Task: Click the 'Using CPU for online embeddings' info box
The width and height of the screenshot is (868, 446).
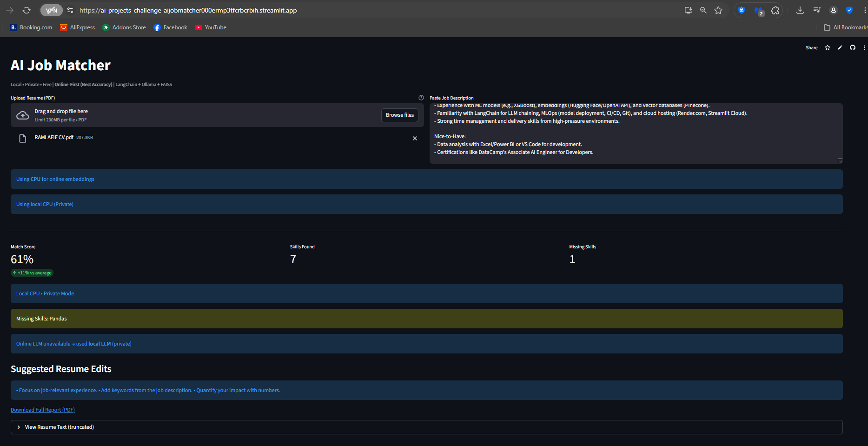Action: 427,179
